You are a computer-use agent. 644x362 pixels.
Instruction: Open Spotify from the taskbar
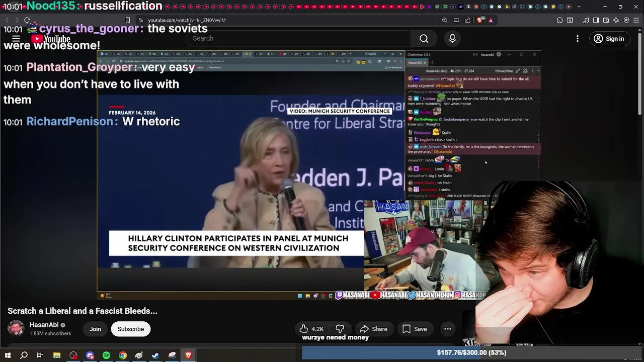tap(106, 355)
